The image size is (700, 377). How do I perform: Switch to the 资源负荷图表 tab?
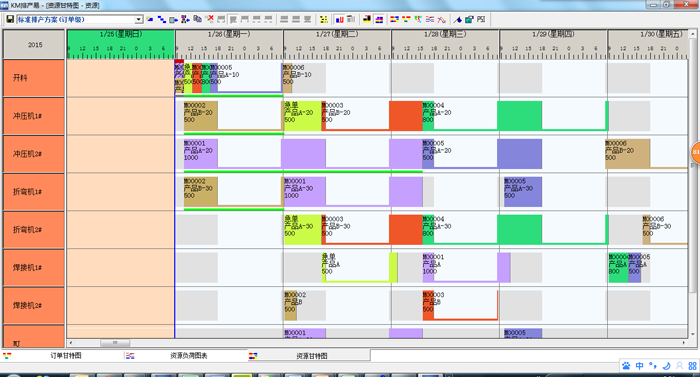[x=188, y=356]
